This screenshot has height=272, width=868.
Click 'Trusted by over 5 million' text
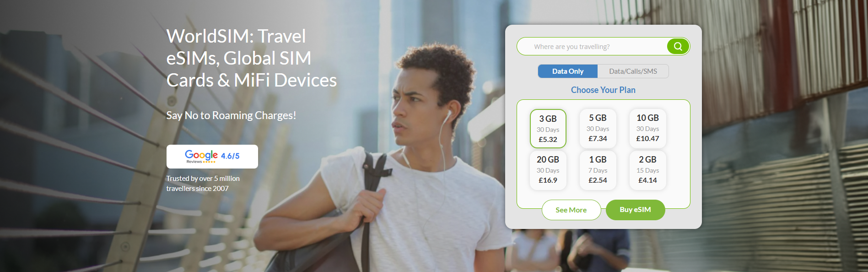[x=203, y=178]
